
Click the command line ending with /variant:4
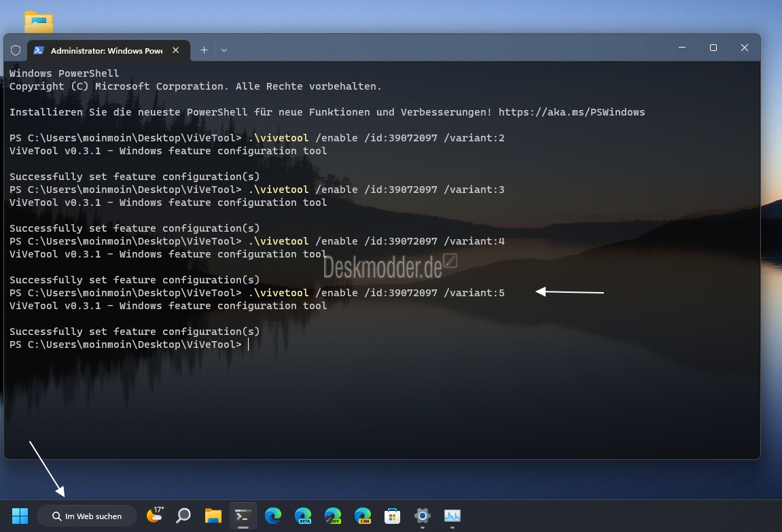pyautogui.click(x=257, y=241)
